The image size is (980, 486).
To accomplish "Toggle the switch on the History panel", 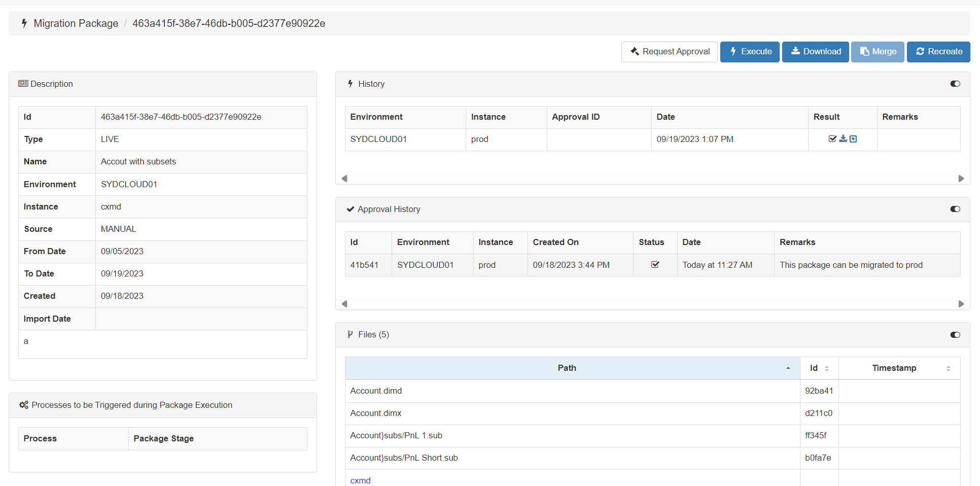I will (x=955, y=84).
